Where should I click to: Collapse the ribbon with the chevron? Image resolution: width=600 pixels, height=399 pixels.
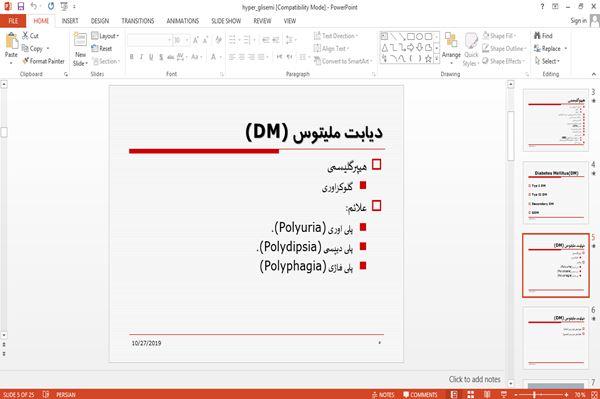(593, 74)
